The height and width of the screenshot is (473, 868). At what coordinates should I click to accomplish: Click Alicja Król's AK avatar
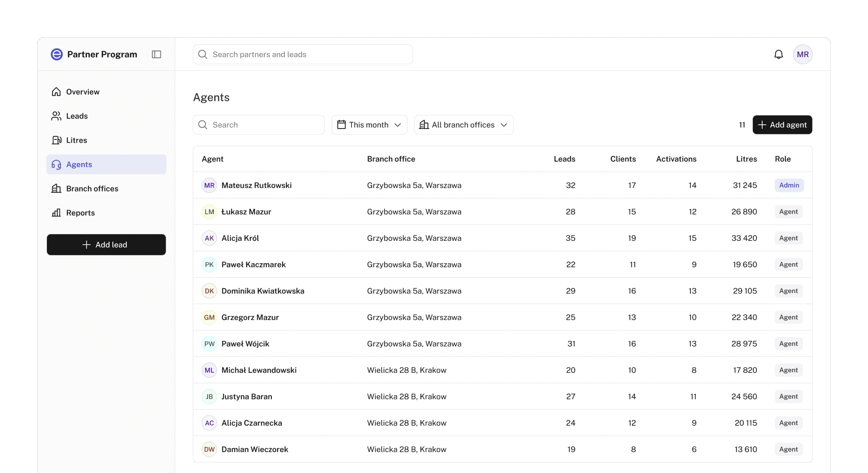pyautogui.click(x=209, y=238)
